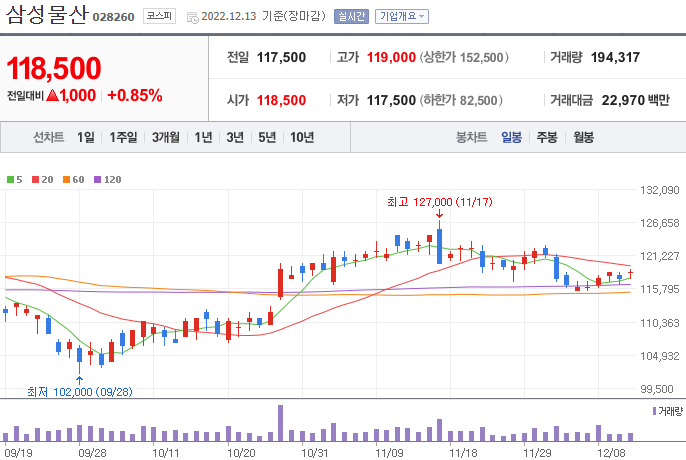This screenshot has width=686, height=460.
Task: Click the 거래대금 value 22,970 백만
Action: pos(636,100)
